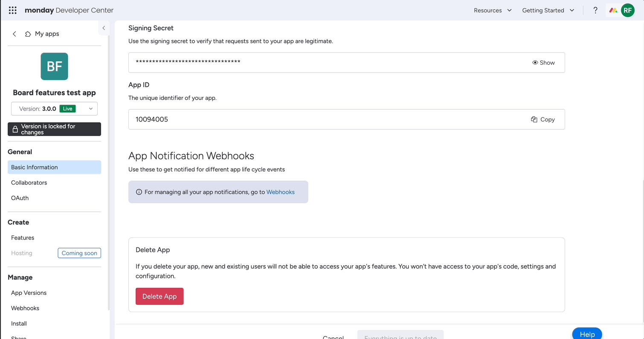Click the blue Help button
The image size is (644, 339).
pyautogui.click(x=587, y=334)
